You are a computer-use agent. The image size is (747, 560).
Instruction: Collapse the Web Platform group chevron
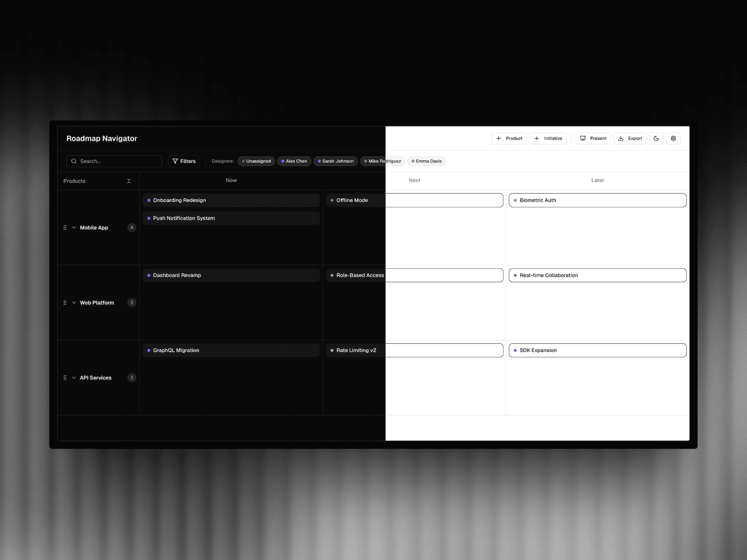[73, 302]
